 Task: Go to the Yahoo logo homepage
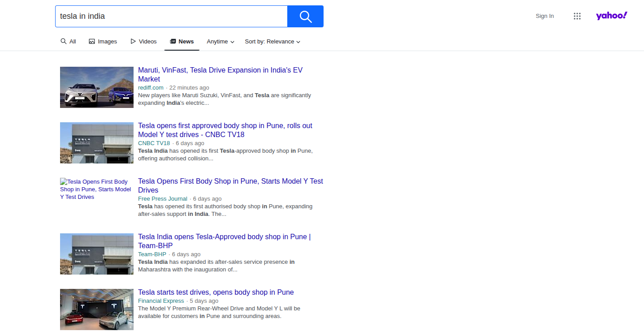click(611, 16)
